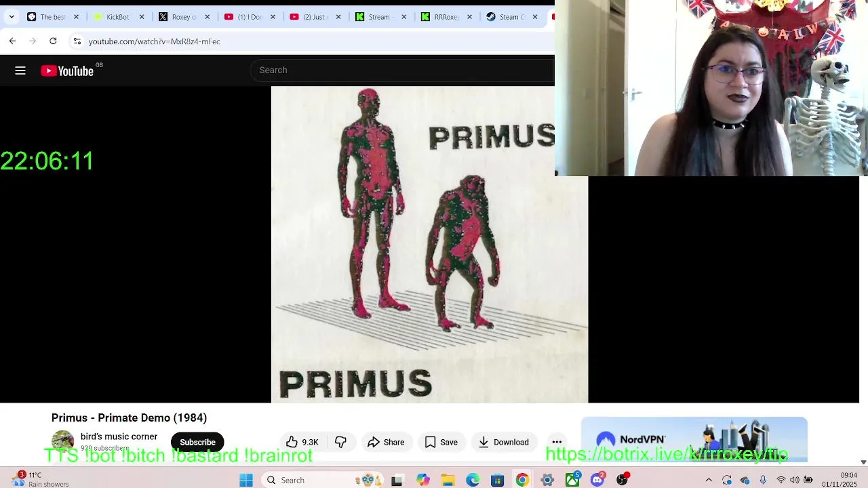
Task: Open the tab search dropdown arrow
Action: [x=12, y=17]
